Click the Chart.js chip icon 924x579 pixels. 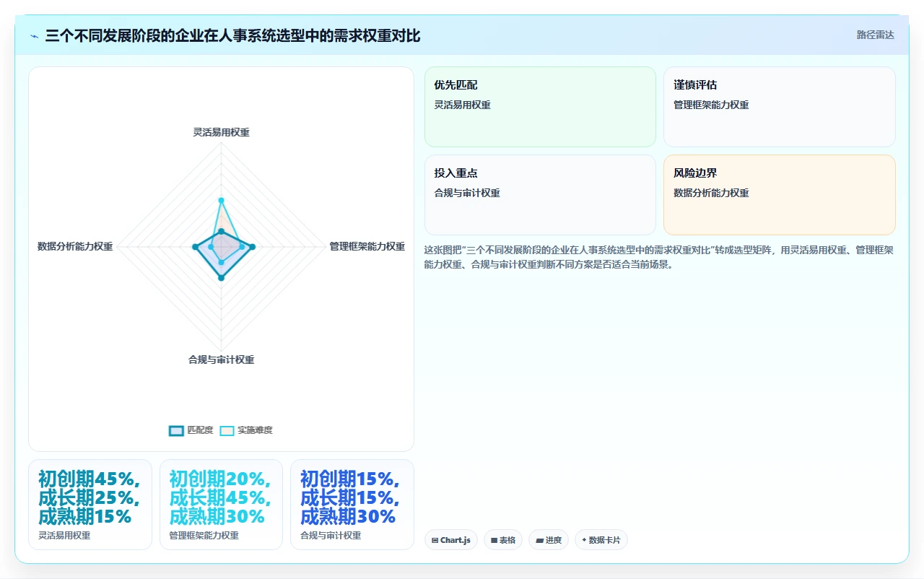tap(435, 540)
